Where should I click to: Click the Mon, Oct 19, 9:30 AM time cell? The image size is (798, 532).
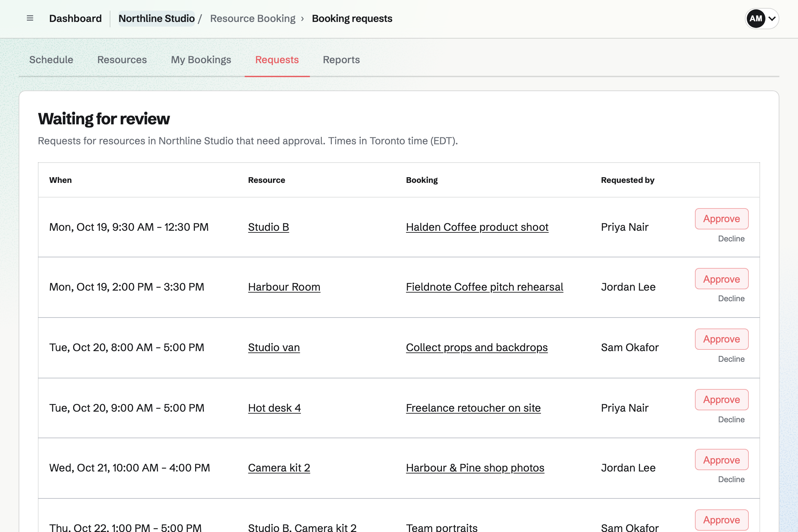tap(129, 227)
